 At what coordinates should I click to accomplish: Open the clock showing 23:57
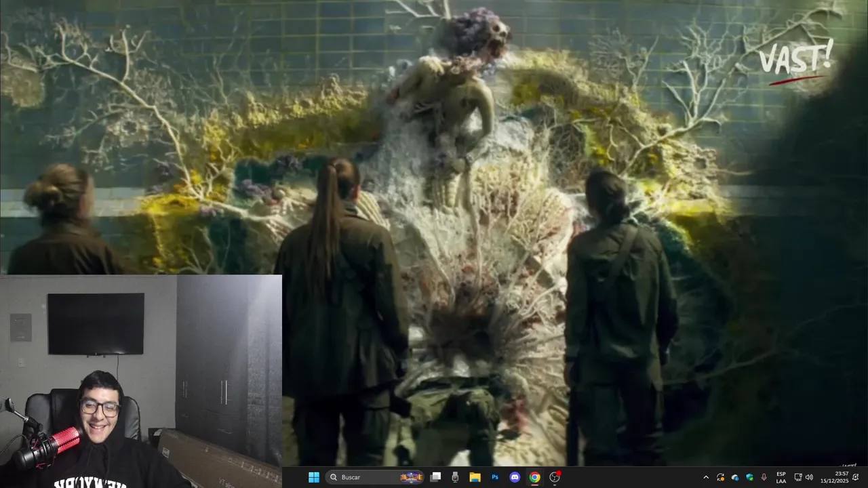pyautogui.click(x=834, y=477)
